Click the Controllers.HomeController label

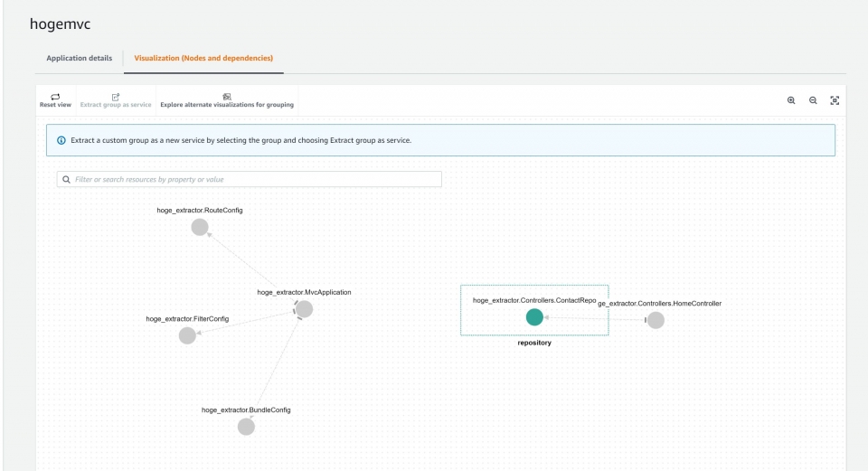660,303
